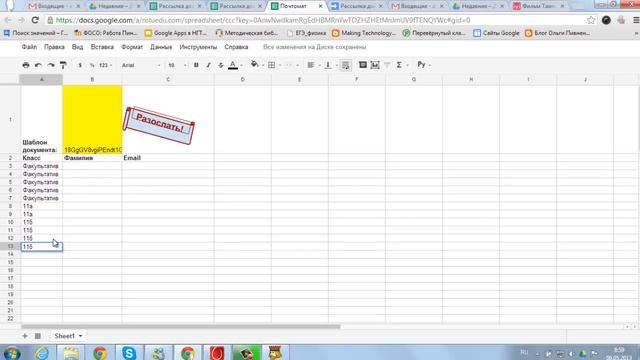The image size is (640, 360).
Task: Open the Инструменты menu
Action: (198, 47)
